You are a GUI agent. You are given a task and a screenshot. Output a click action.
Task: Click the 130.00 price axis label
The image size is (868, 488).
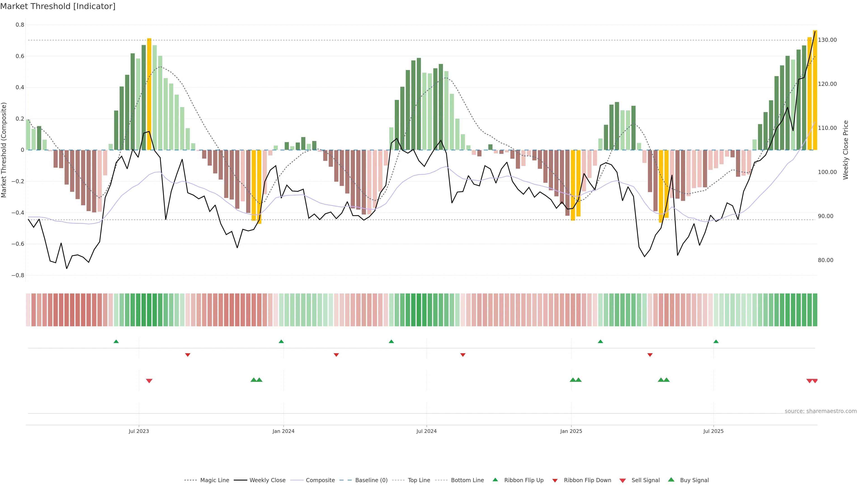point(827,40)
